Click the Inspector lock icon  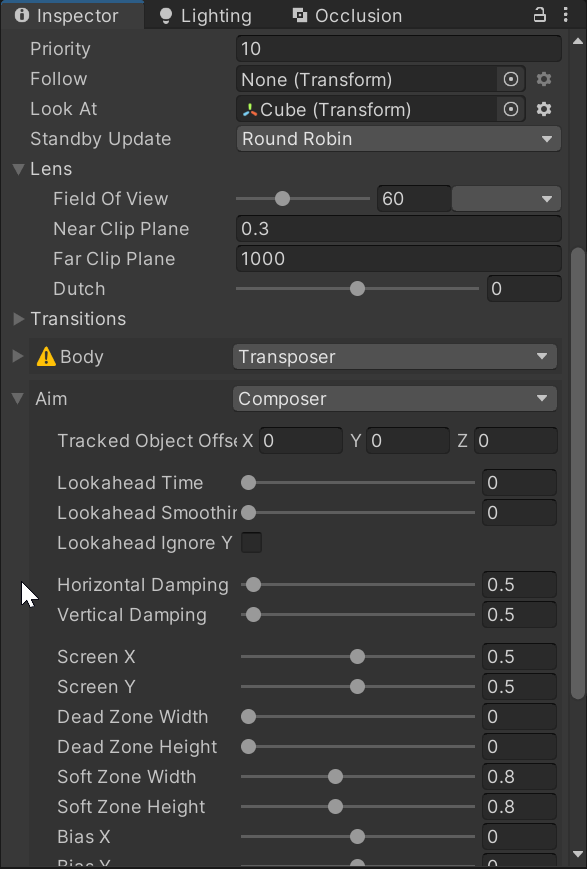click(539, 15)
